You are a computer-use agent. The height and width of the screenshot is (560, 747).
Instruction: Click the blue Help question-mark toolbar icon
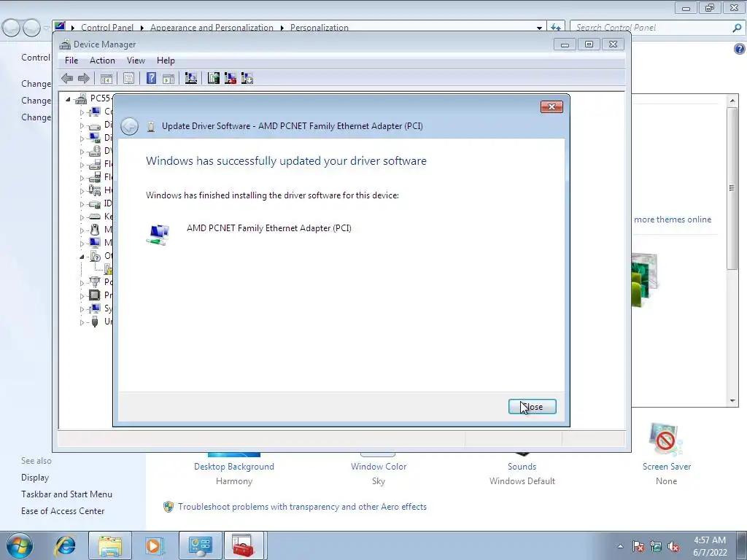point(151,78)
